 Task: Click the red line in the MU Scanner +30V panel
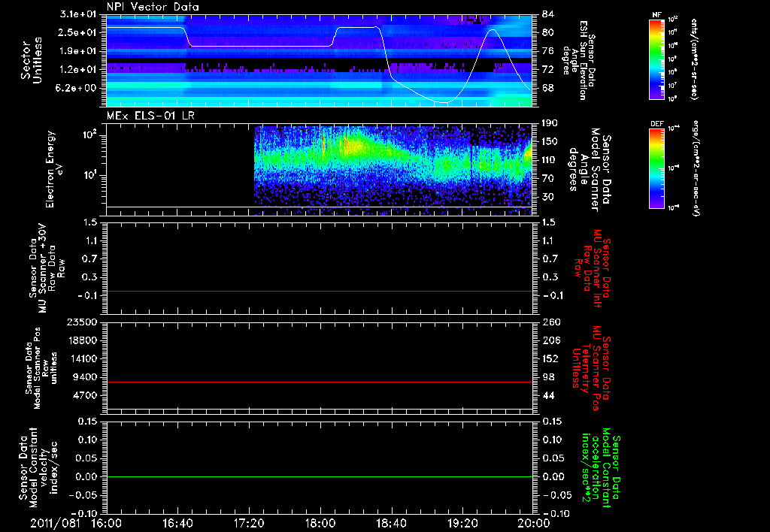[319, 291]
